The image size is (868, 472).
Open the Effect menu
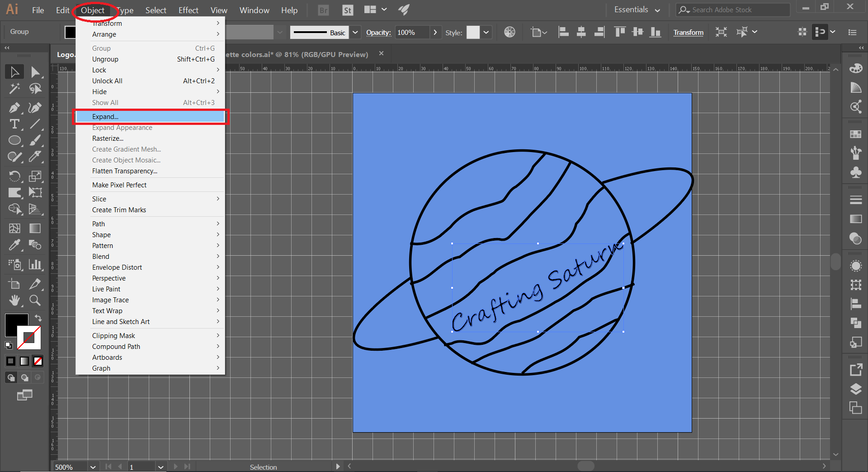[x=188, y=10]
